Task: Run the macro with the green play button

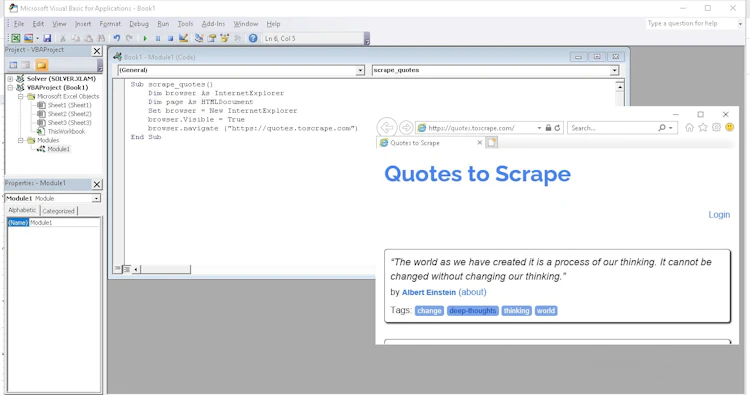Action: point(145,38)
